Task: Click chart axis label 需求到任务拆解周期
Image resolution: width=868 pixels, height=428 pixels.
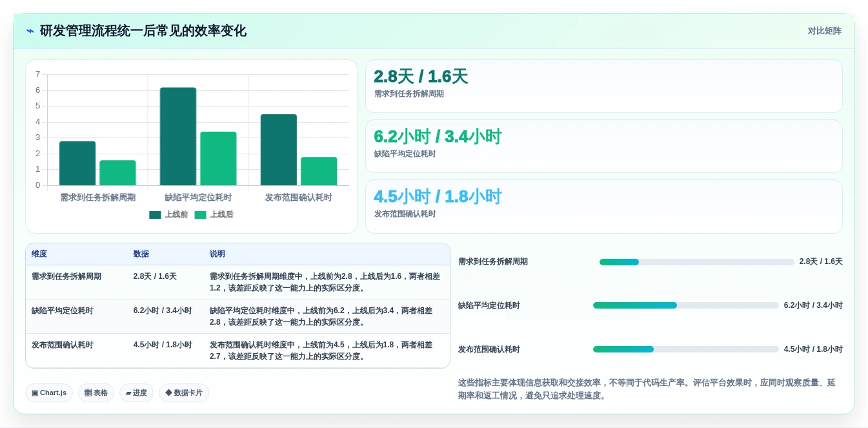Action: point(98,198)
